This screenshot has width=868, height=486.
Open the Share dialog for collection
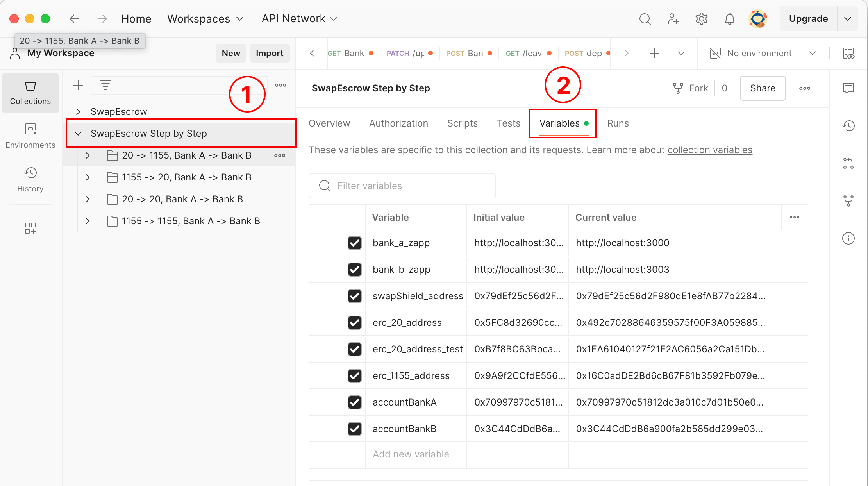(x=763, y=88)
